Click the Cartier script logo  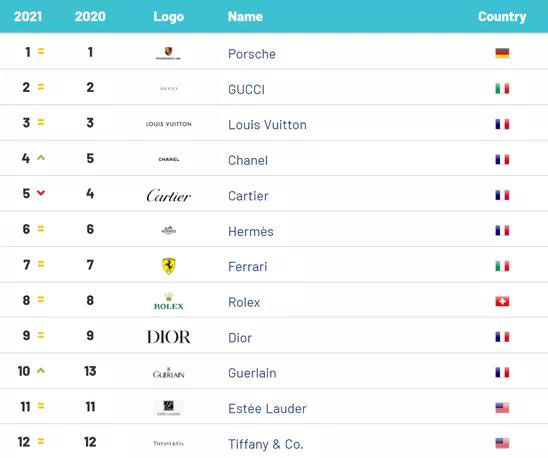click(x=169, y=196)
